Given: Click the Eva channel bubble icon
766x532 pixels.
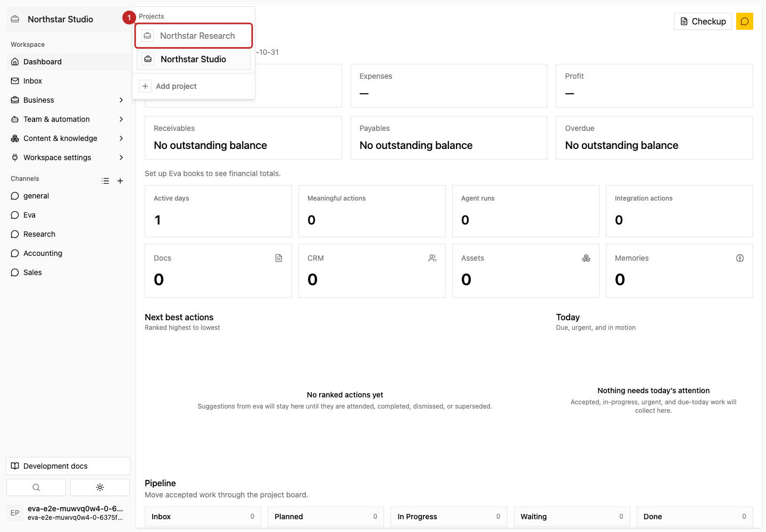Looking at the screenshot, I should coord(15,215).
